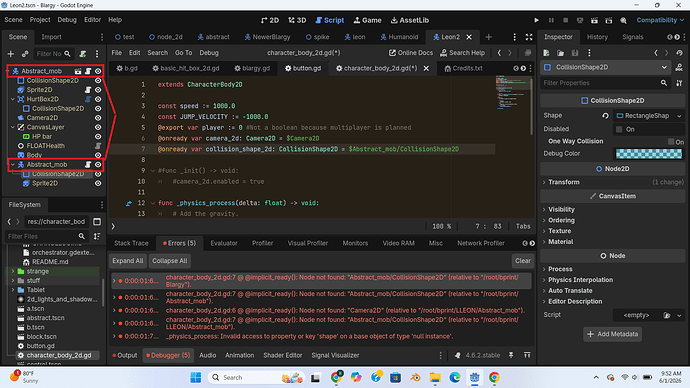Open the Project menu
Screen dimensions: 690x388
click(x=40, y=20)
